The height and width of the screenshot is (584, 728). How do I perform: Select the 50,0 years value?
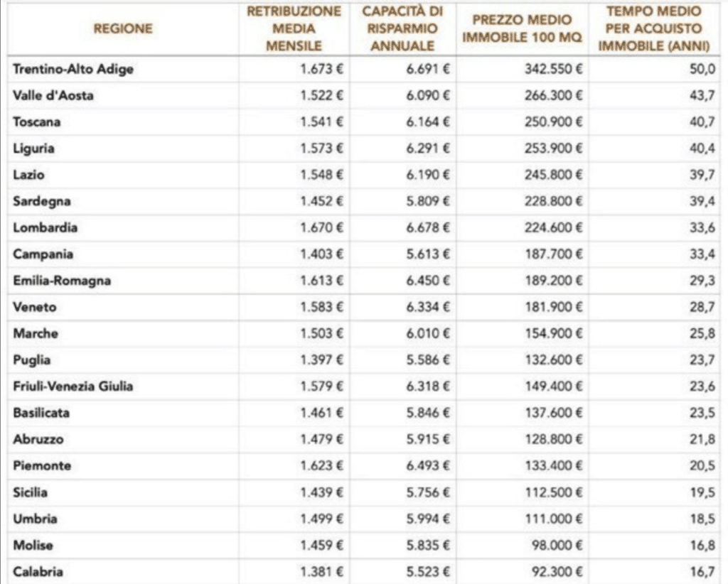(x=702, y=69)
